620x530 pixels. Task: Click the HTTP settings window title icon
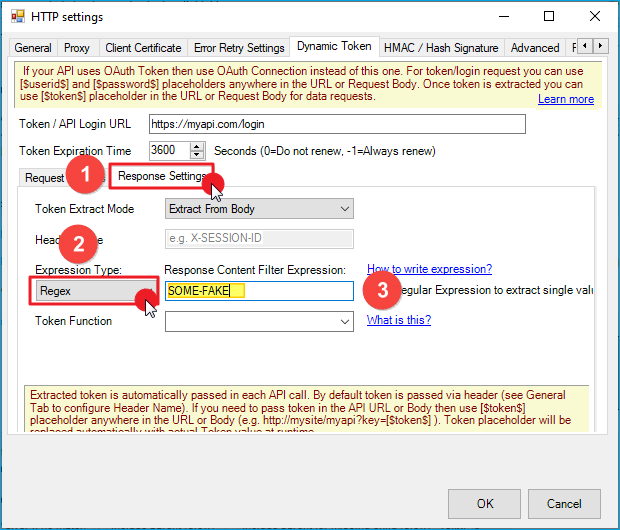pos(19,17)
